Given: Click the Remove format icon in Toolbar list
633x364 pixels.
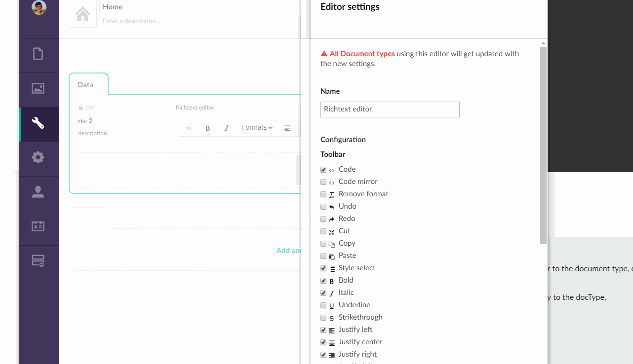Looking at the screenshot, I should point(332,195).
